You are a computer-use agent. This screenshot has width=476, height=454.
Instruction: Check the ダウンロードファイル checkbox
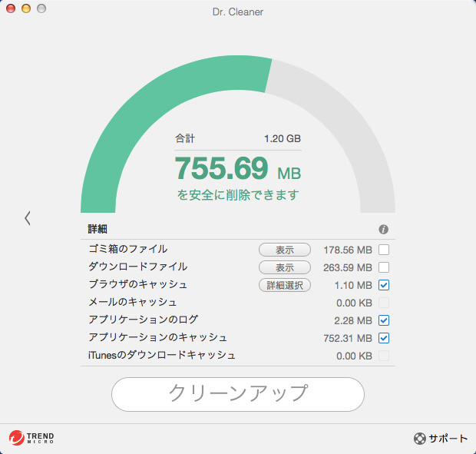tap(384, 267)
